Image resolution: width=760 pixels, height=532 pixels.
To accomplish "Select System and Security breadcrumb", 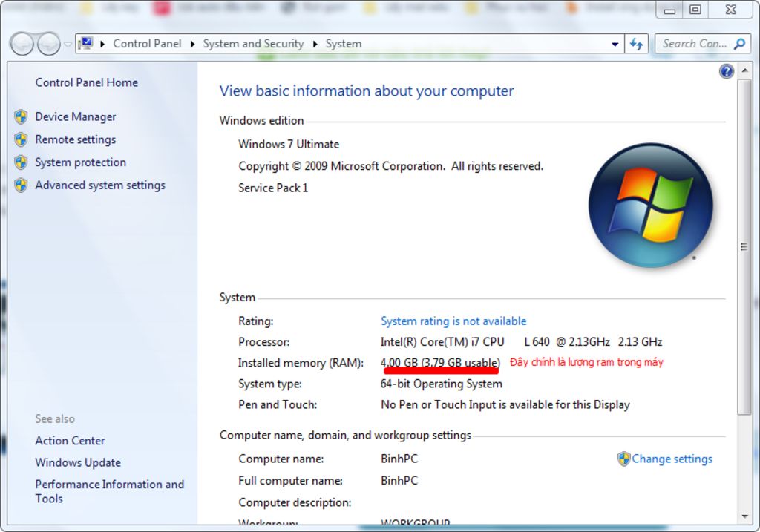I will pyautogui.click(x=253, y=44).
